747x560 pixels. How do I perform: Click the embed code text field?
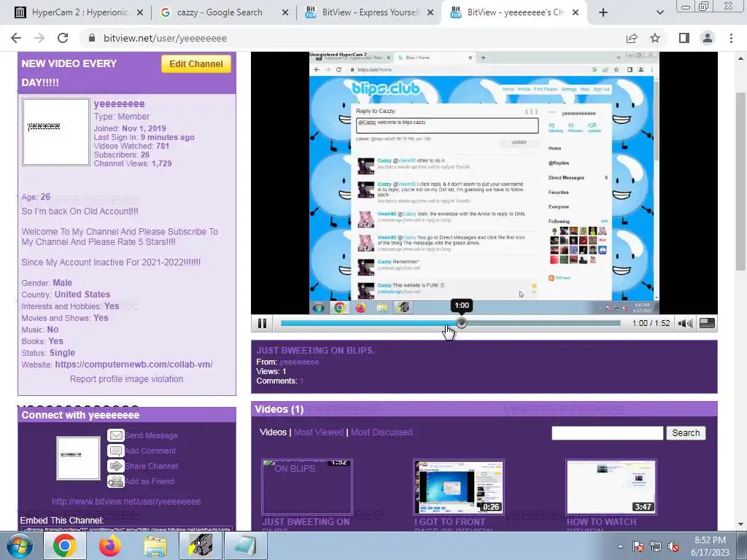point(127,529)
